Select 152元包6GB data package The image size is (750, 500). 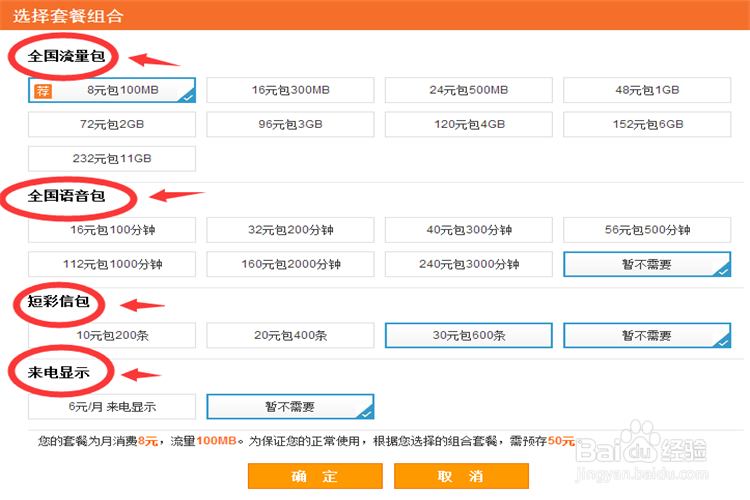647,124
